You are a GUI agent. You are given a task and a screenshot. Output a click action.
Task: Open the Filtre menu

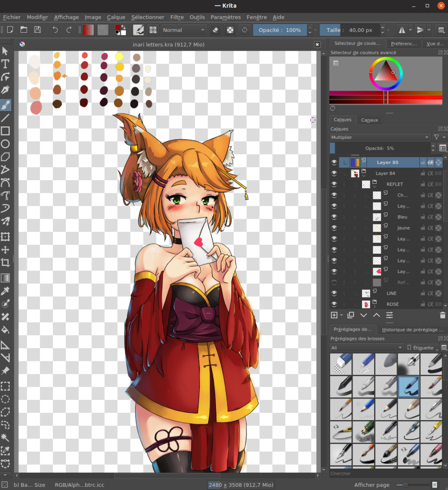177,17
